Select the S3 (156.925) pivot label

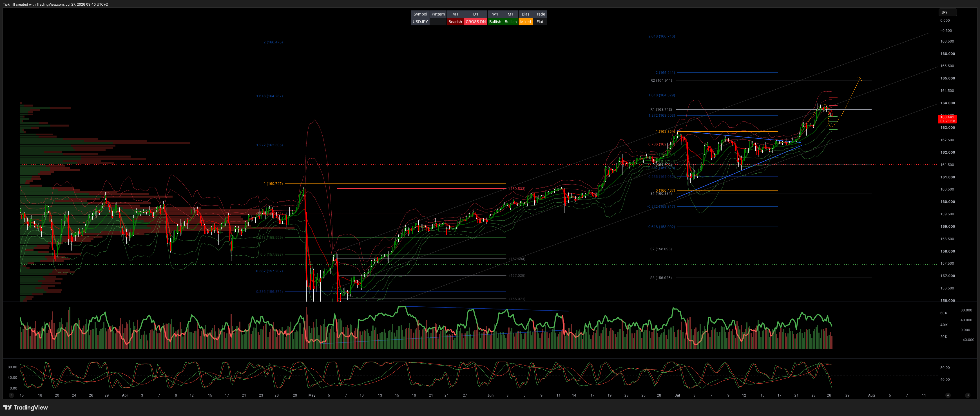pyautogui.click(x=661, y=278)
